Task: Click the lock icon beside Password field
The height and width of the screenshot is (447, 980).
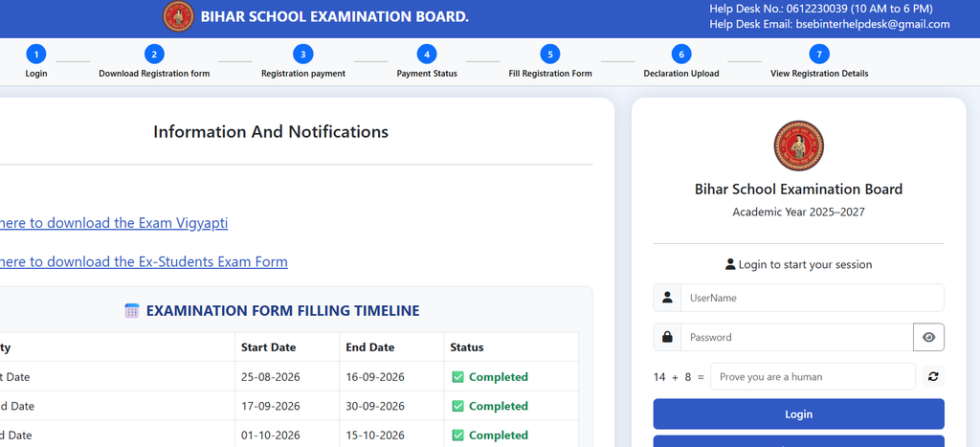Action: click(667, 337)
